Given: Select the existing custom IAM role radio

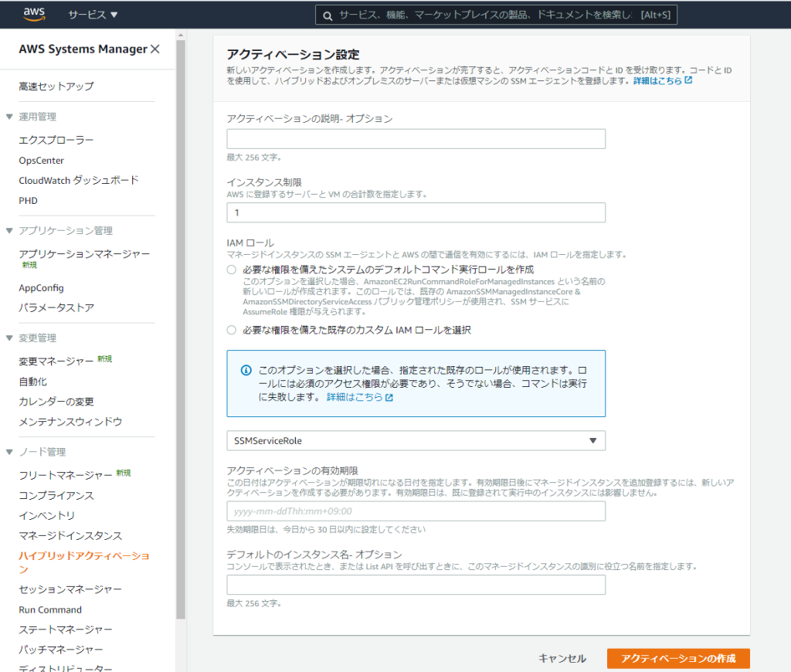Looking at the screenshot, I should pyautogui.click(x=232, y=330).
